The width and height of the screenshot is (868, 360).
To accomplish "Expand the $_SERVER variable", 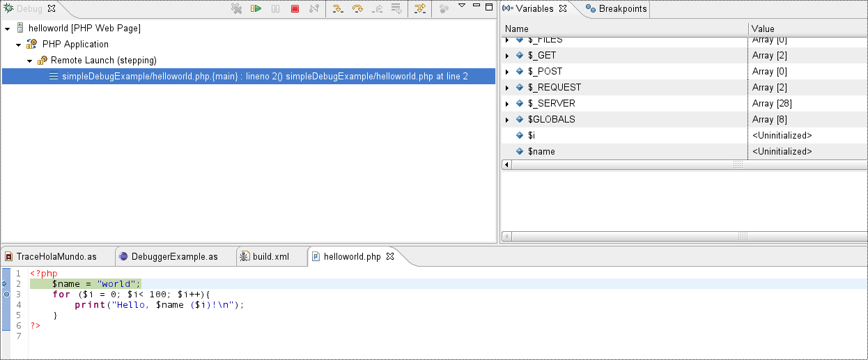I will pyautogui.click(x=507, y=104).
